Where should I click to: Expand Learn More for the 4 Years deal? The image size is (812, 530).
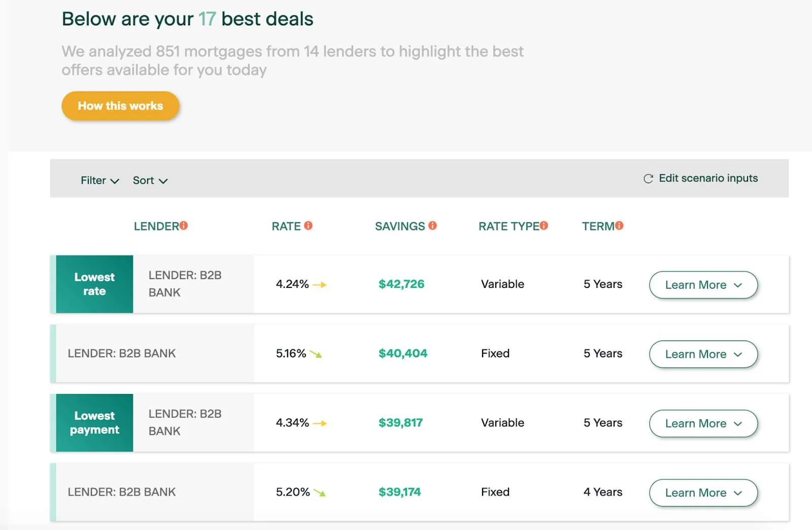pos(703,493)
